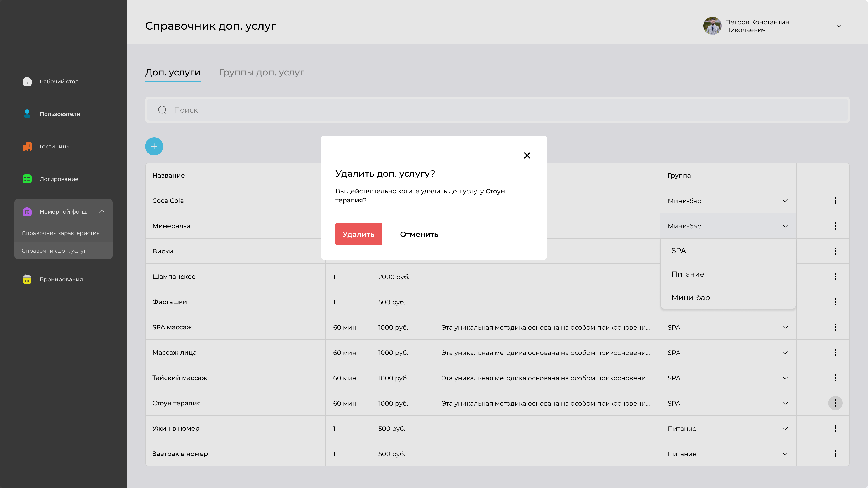Expand the user profile chevron
The width and height of the screenshot is (868, 488).
tap(839, 26)
